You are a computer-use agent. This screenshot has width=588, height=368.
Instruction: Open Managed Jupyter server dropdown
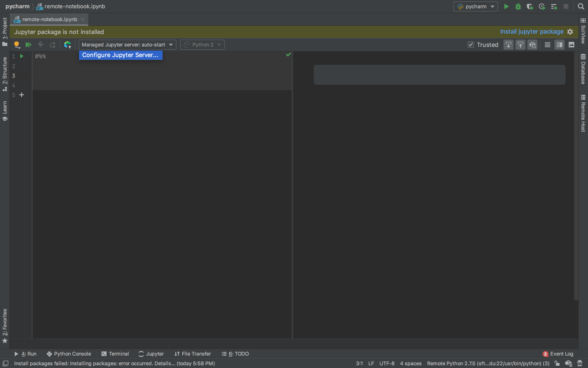pyautogui.click(x=127, y=45)
